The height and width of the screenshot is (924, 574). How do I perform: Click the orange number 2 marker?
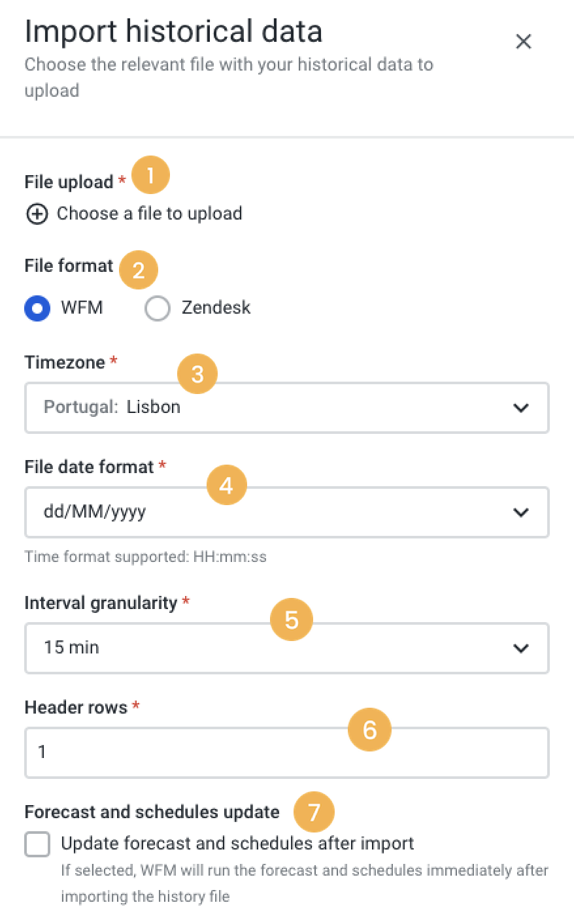pos(139,270)
